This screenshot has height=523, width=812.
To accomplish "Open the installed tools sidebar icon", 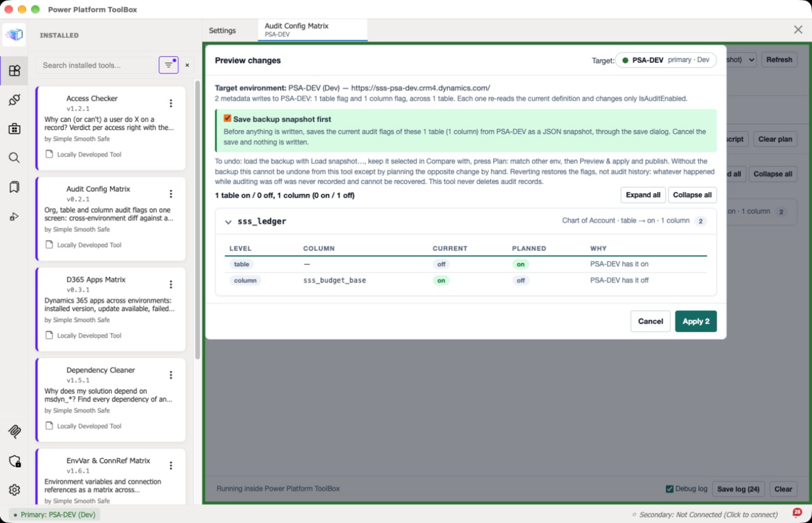I will click(x=14, y=71).
